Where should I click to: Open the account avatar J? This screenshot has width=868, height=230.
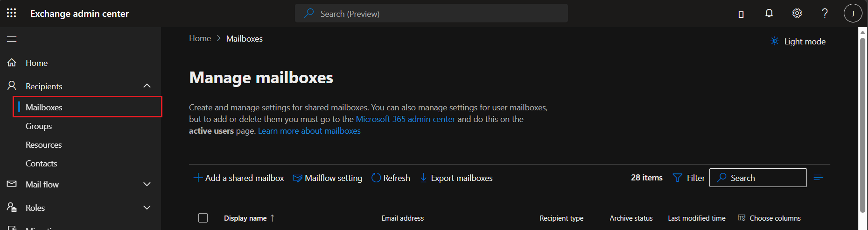point(853,13)
